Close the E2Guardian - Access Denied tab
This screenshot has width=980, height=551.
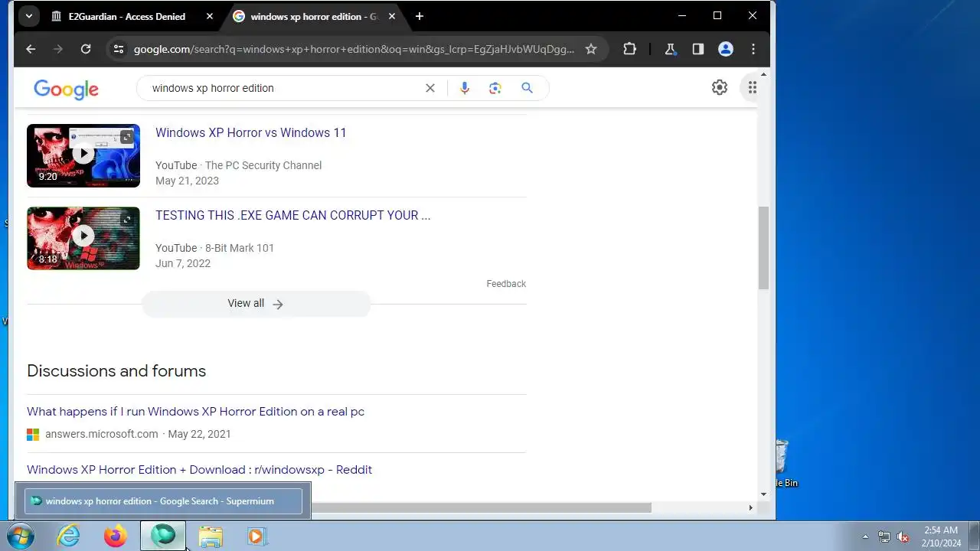click(x=210, y=16)
